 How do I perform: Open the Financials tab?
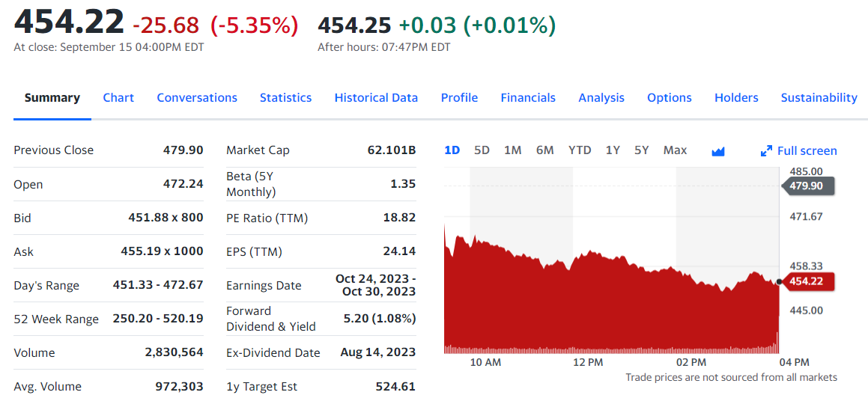point(528,97)
